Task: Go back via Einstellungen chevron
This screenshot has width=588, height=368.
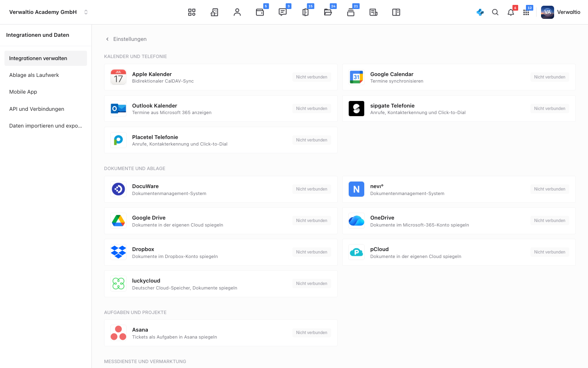Action: [x=126, y=39]
